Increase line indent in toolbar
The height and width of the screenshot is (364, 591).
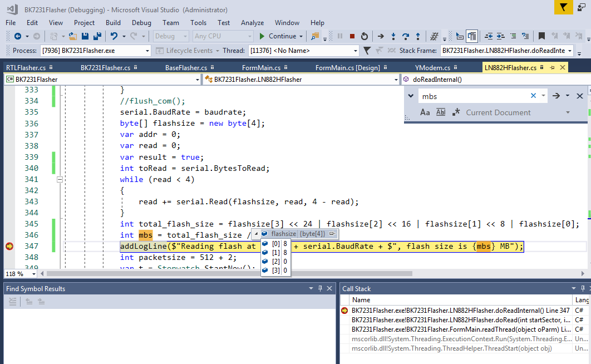pyautogui.click(x=500, y=36)
